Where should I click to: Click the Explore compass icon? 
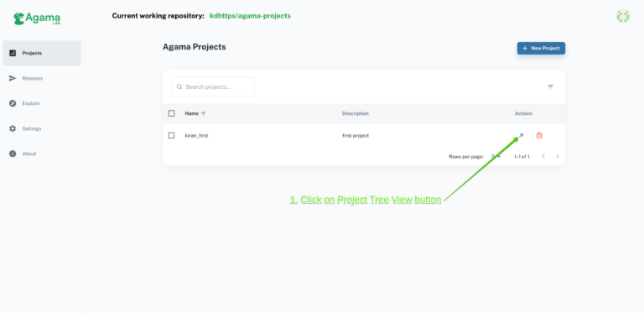pyautogui.click(x=13, y=103)
